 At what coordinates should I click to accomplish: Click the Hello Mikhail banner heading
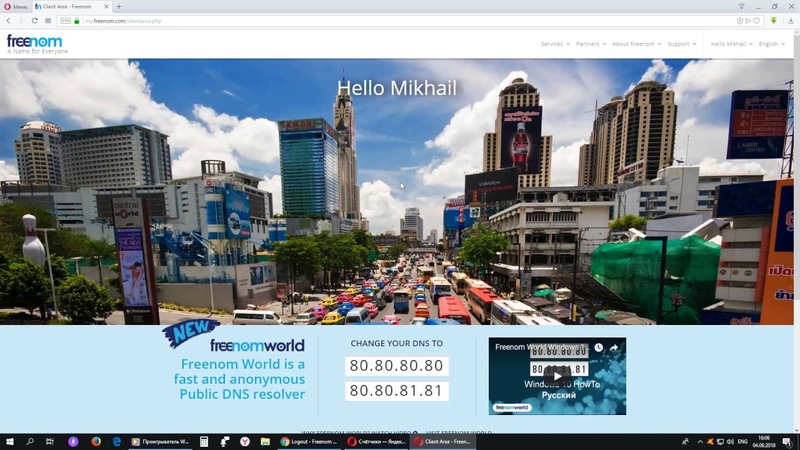click(397, 88)
